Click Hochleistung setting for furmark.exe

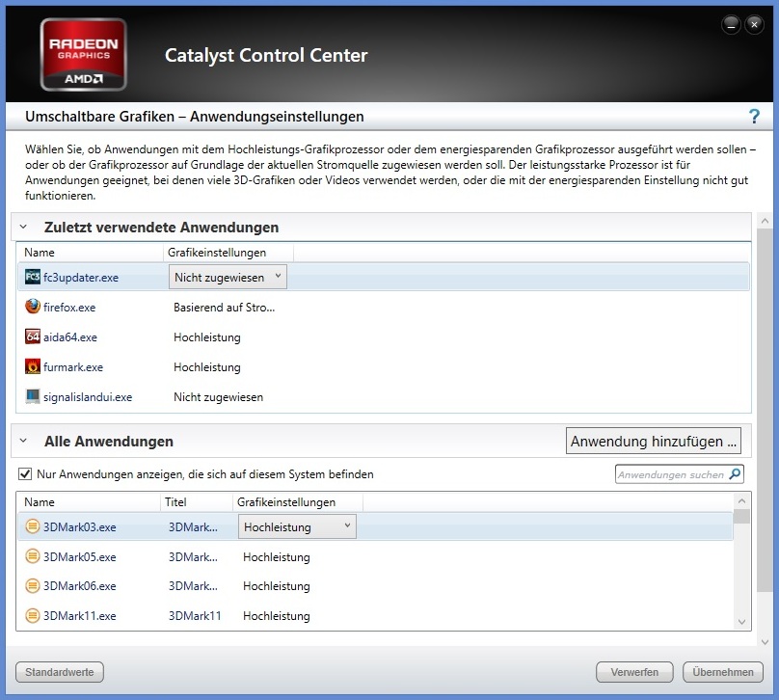[x=206, y=367]
